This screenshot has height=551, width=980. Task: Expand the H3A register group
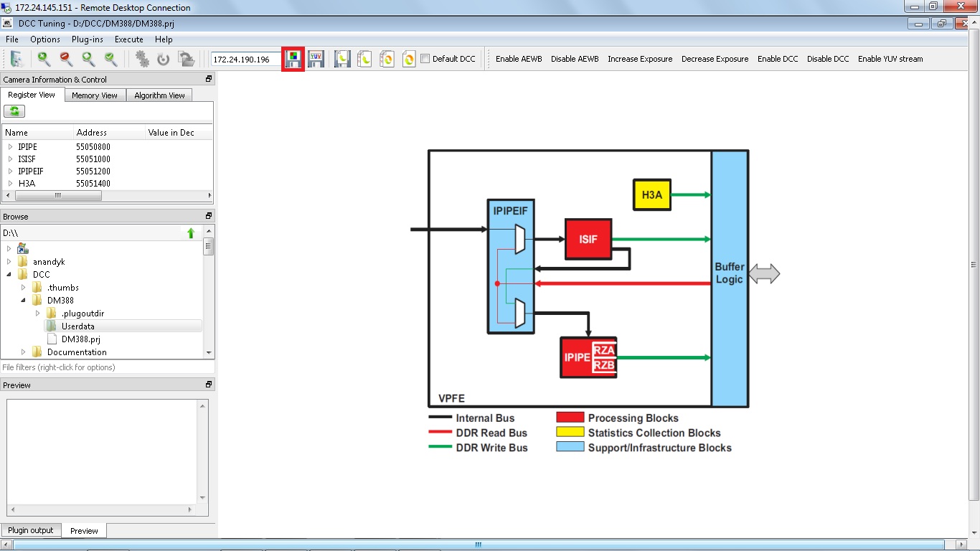click(x=10, y=184)
